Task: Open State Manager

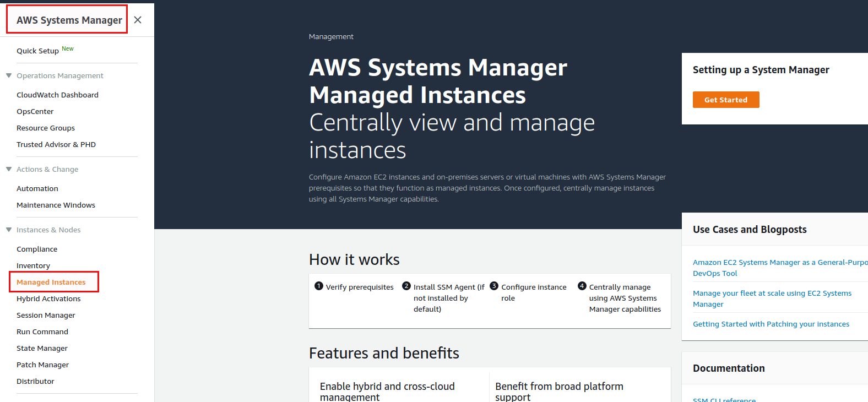Action: click(42, 348)
